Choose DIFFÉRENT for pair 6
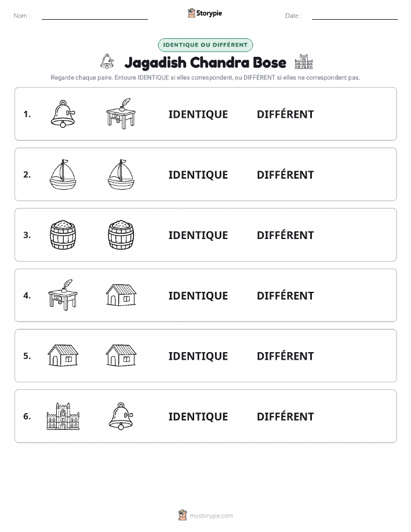This screenshot has height=532, width=411. point(285,416)
